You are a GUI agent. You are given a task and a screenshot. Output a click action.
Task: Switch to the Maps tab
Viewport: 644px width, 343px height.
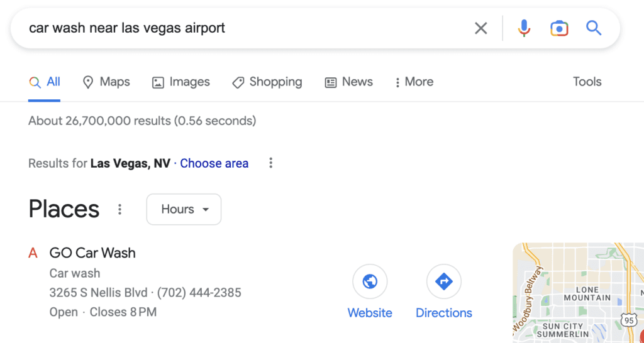pos(106,82)
